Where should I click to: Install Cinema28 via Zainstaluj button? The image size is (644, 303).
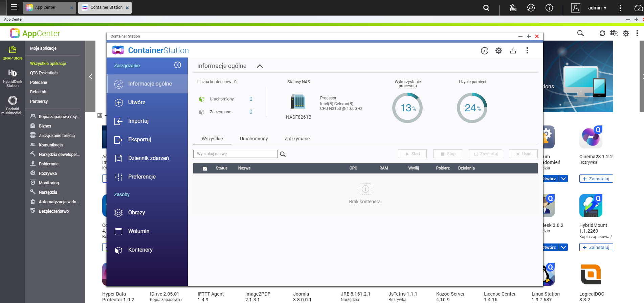[596, 179]
